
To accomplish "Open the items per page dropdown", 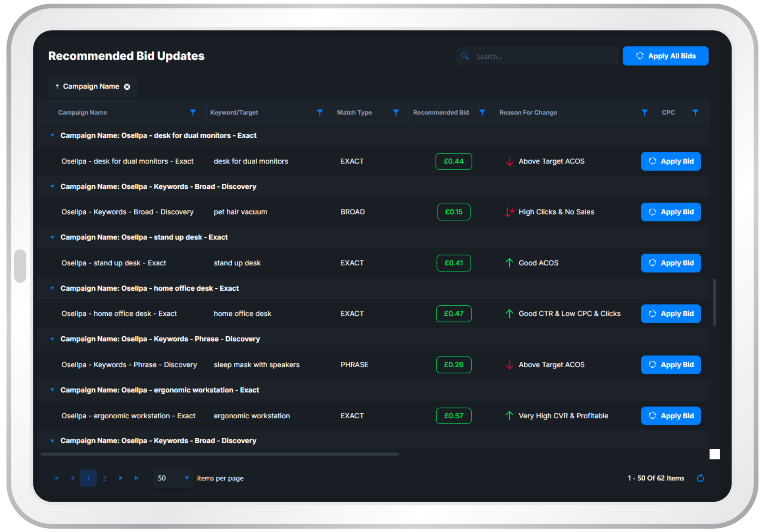I will [x=186, y=478].
